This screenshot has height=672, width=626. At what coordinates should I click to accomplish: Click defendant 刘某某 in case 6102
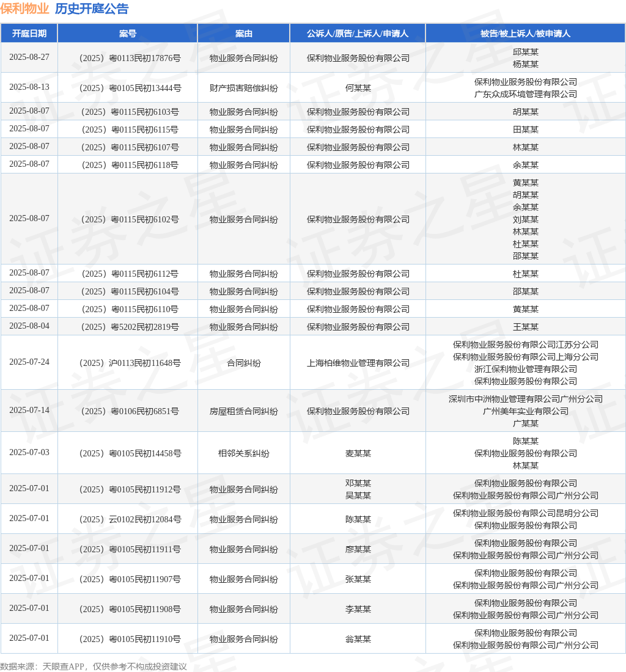(525, 219)
